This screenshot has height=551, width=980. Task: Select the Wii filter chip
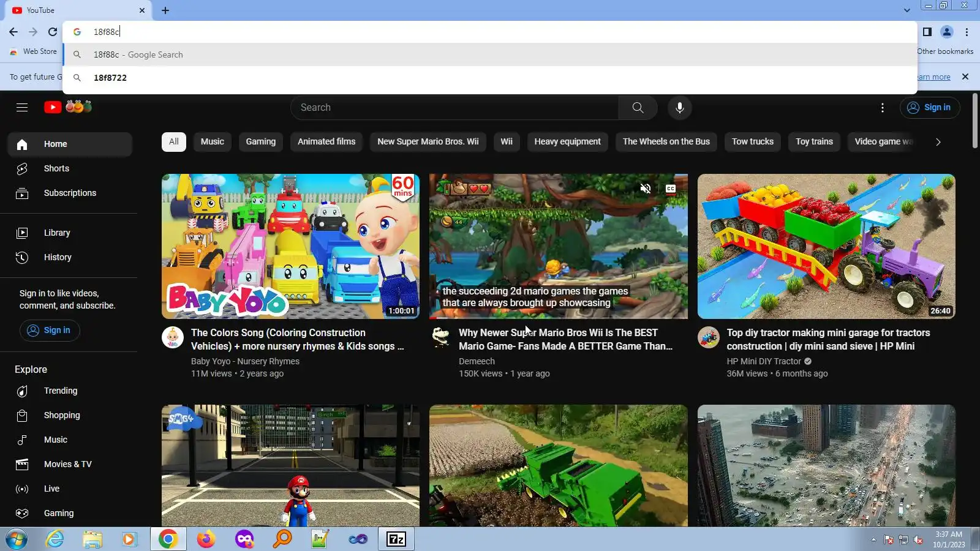pyautogui.click(x=507, y=141)
